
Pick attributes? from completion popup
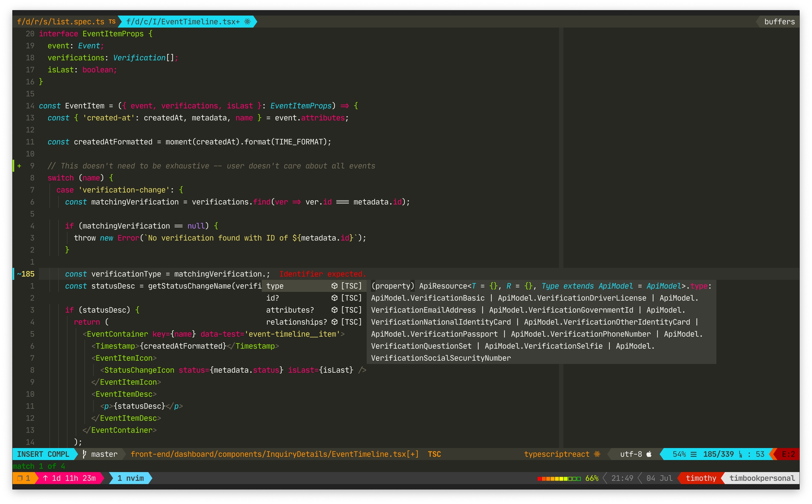pyautogui.click(x=290, y=310)
